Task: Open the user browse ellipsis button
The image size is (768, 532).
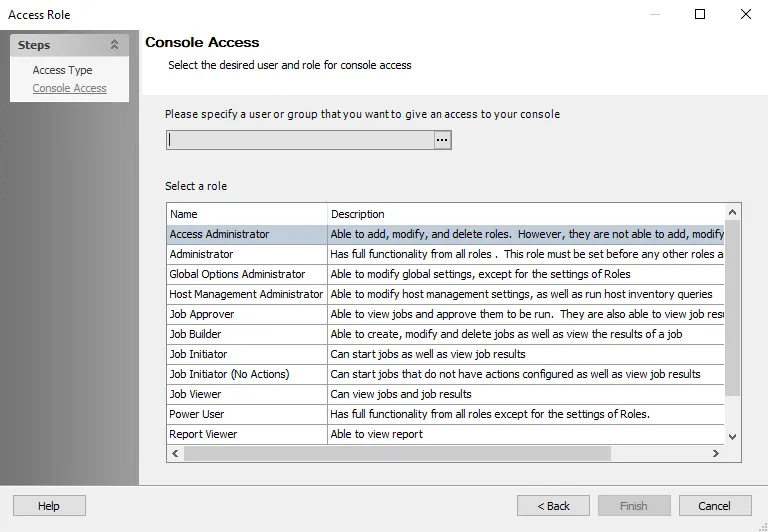Action: click(442, 140)
